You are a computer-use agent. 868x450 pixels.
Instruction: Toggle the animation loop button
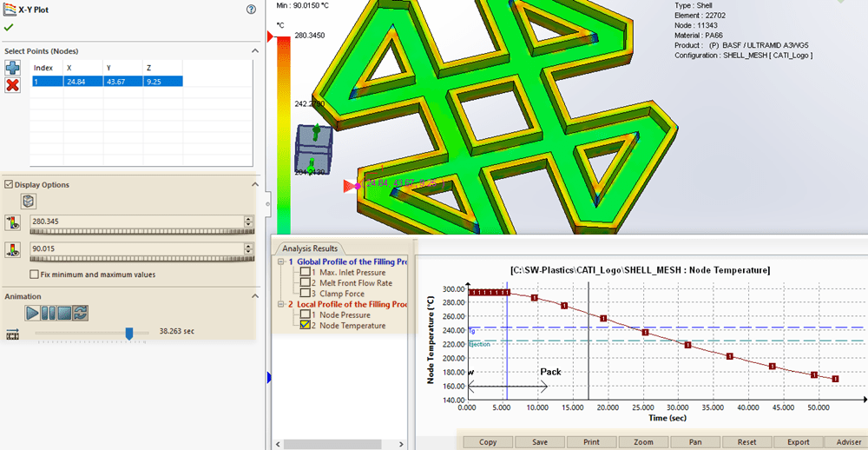(80, 313)
